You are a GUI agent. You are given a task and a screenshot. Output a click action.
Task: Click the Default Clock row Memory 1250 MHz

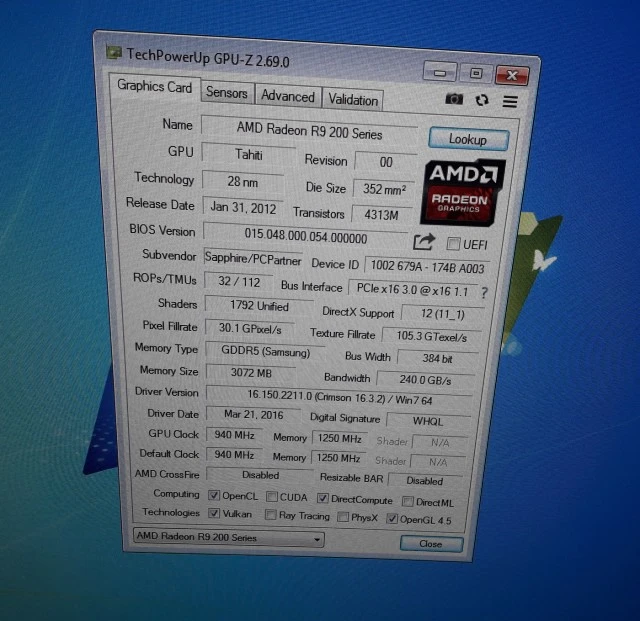[338, 458]
